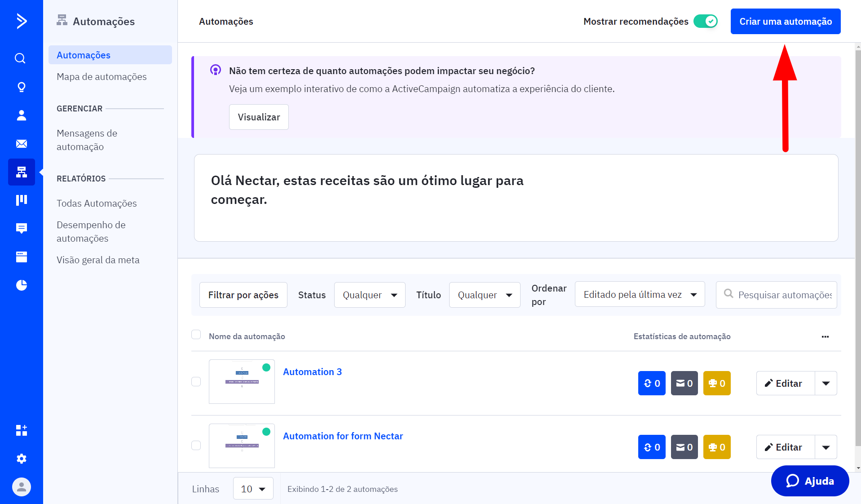Check the Automation for form Nectar checkbox
861x504 pixels.
coord(196,445)
